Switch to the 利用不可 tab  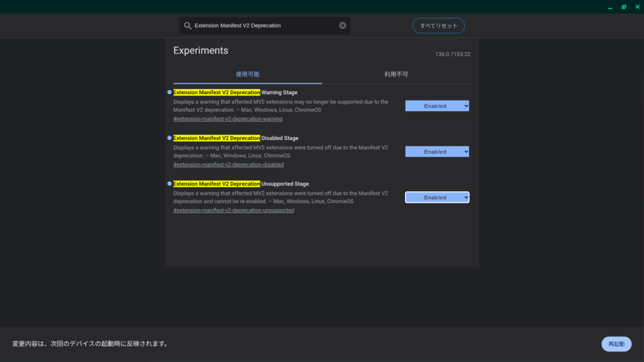[x=396, y=74]
